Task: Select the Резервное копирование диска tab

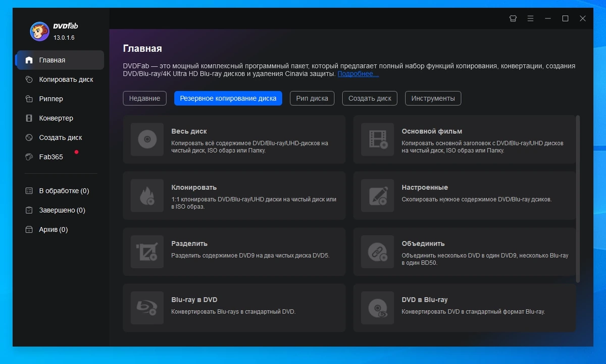Action: (228, 98)
